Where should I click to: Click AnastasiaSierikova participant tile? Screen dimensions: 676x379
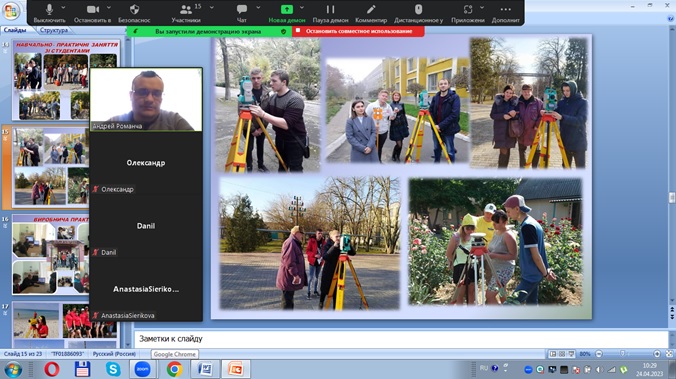coord(146,289)
